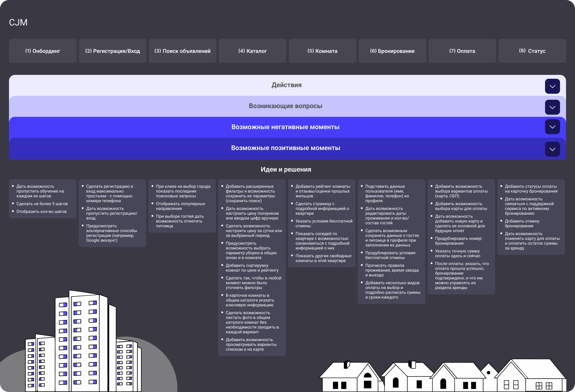Click 'Отображать популярные направления' item
575x392 pixels.
(180, 206)
